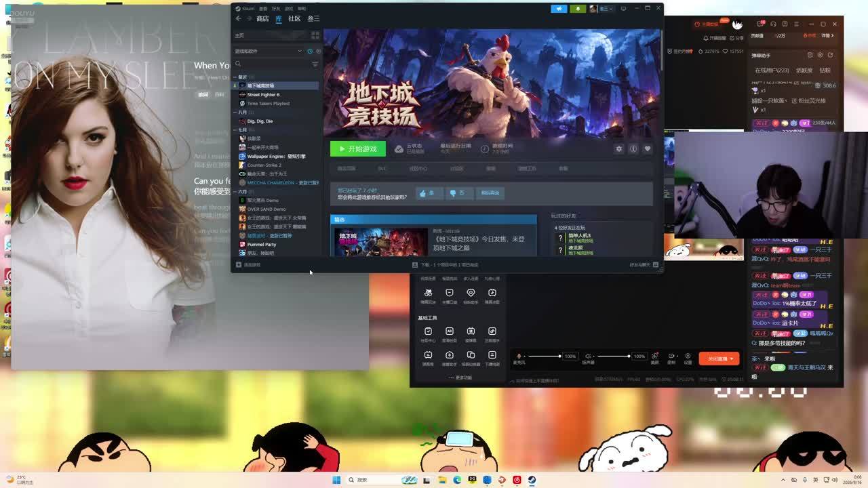Mute the speaker icon in streaming tool

pyautogui.click(x=589, y=356)
